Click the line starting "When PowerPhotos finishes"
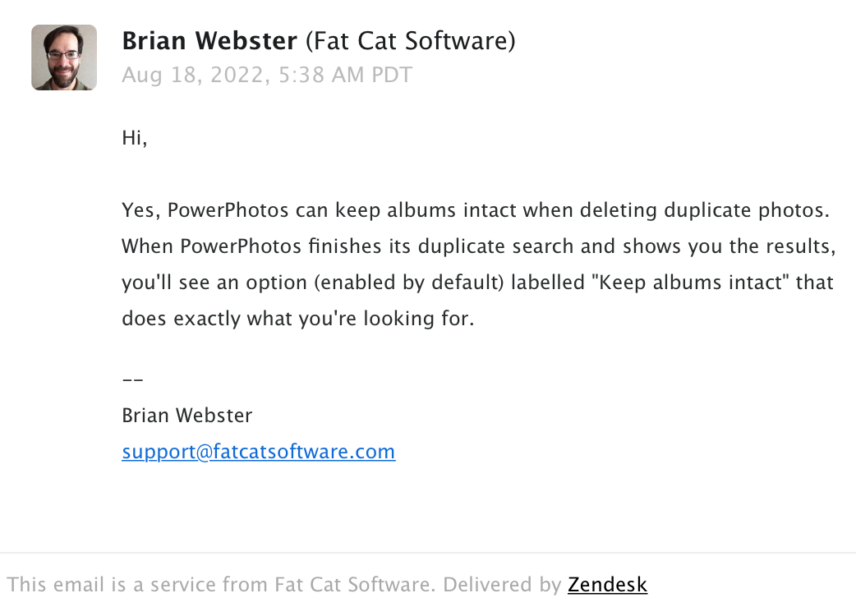Screen dimensions: 856x616 coord(478,246)
